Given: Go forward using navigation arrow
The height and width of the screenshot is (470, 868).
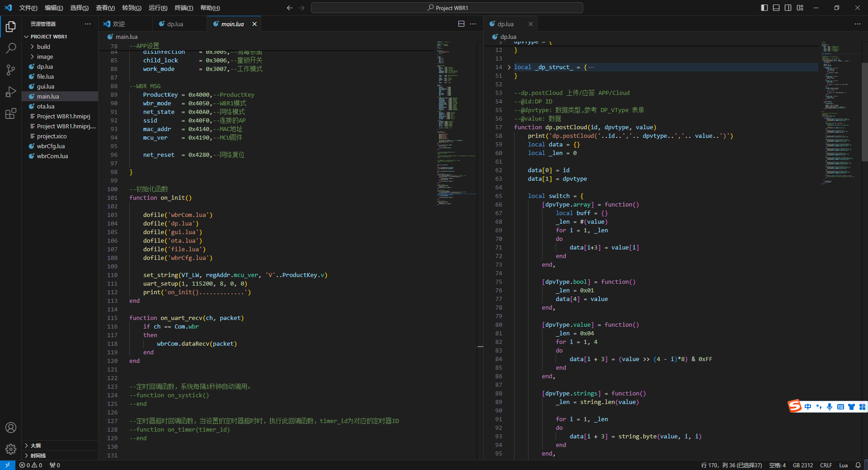Looking at the screenshot, I should [302, 8].
